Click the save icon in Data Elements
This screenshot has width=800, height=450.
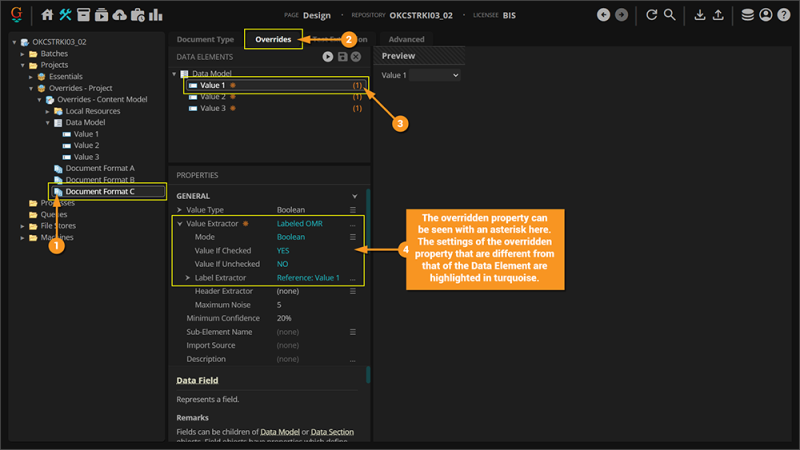point(342,58)
